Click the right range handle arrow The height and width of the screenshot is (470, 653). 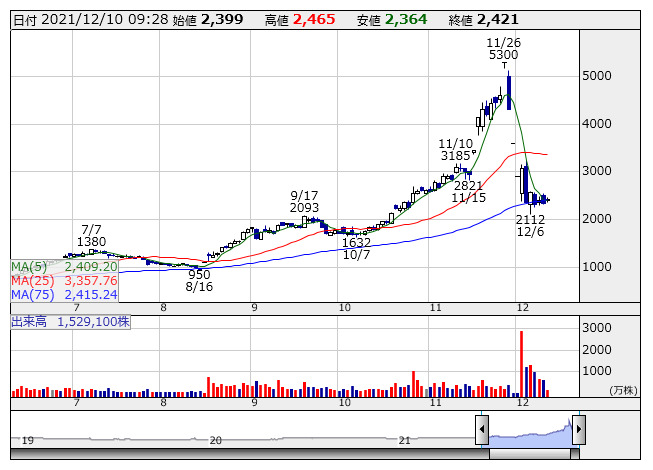click(579, 429)
